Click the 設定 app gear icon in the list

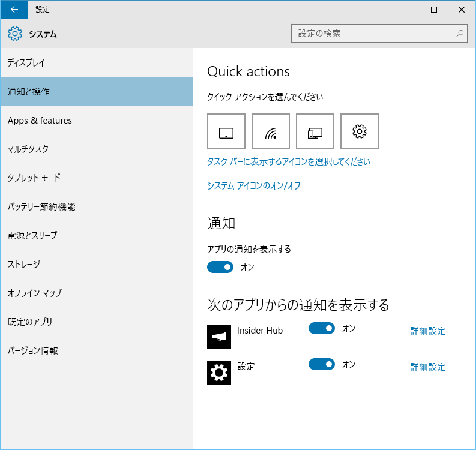219,373
